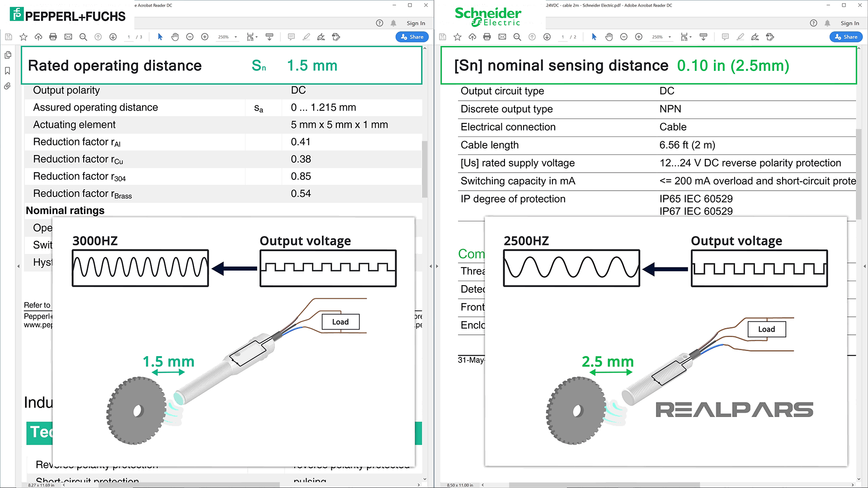Viewport: 868px width, 488px height.
Task: Toggle the selection arrow tool in the left toolbar
Action: pos(160,37)
